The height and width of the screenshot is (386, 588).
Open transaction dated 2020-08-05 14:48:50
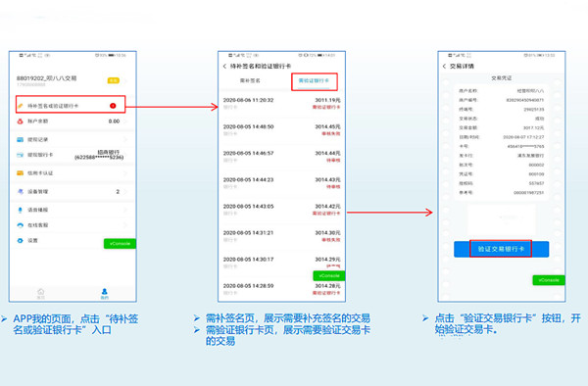click(281, 130)
